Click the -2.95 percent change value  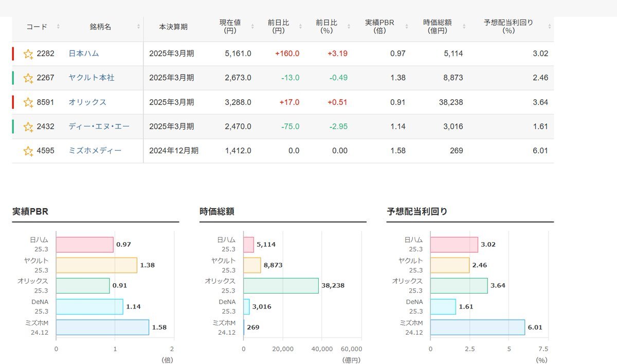338,126
